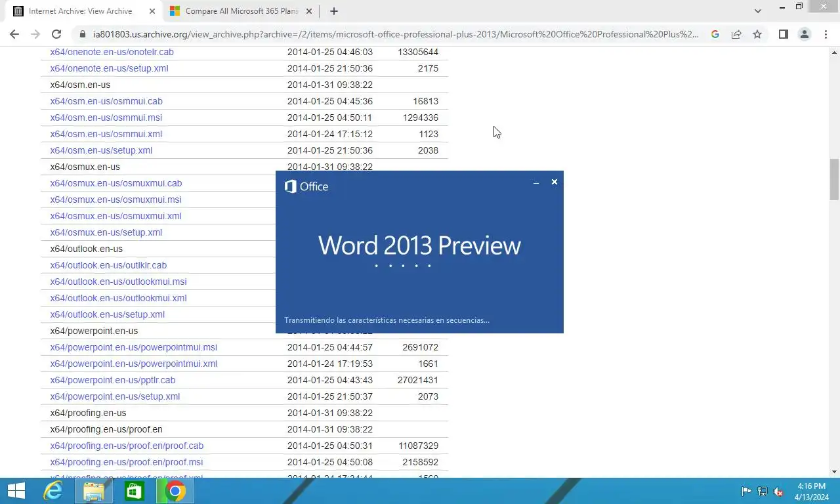The image size is (840, 504).
Task: Open x64/powerpoint.en-us/powerpointmui.msi link
Action: tap(133, 347)
